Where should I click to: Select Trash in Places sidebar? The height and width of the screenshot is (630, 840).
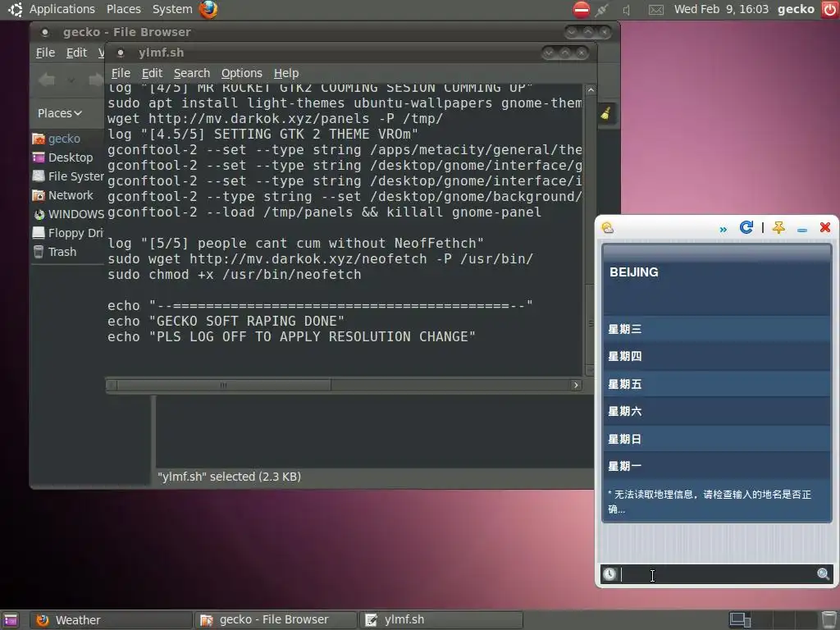pyautogui.click(x=55, y=252)
